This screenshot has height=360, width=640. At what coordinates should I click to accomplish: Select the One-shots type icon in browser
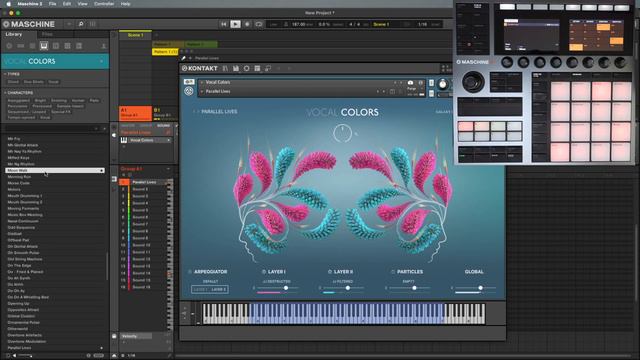[x=79, y=46]
